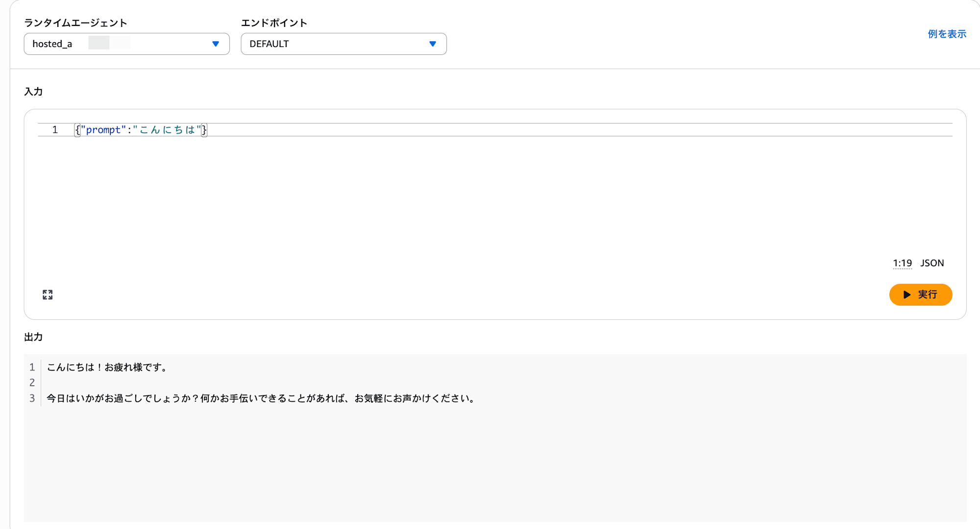The image size is (980, 529).
Task: Click the 出力 section heading
Action: (x=33, y=337)
